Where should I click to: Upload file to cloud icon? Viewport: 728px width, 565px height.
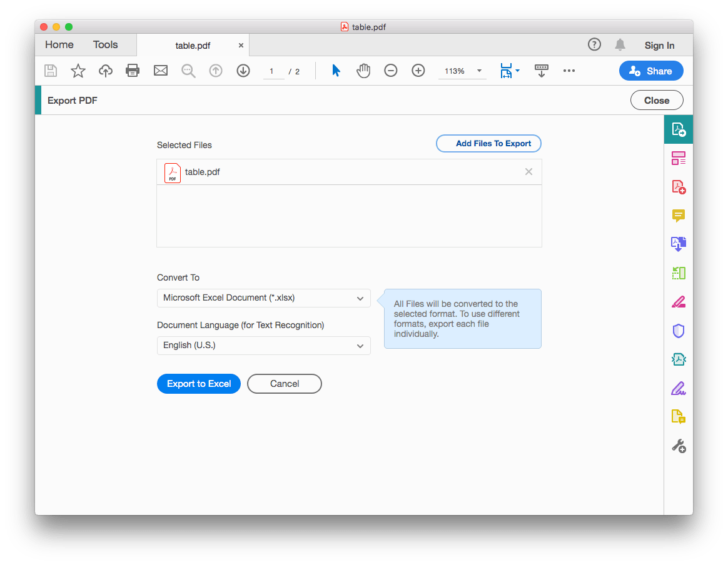click(x=106, y=71)
